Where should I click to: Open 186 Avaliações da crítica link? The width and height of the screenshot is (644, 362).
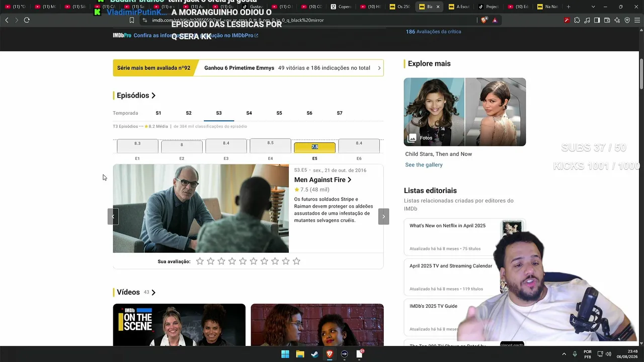pyautogui.click(x=434, y=32)
